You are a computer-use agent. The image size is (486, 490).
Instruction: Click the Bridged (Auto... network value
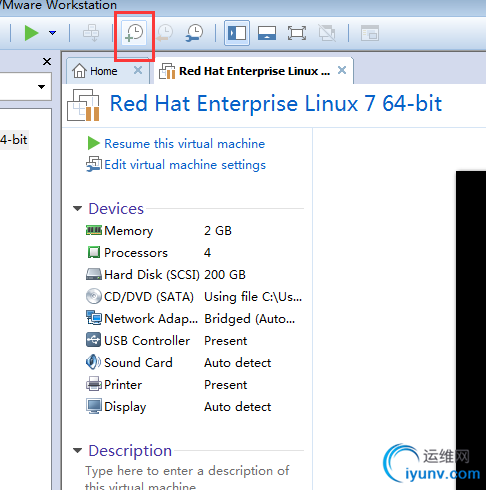250,319
